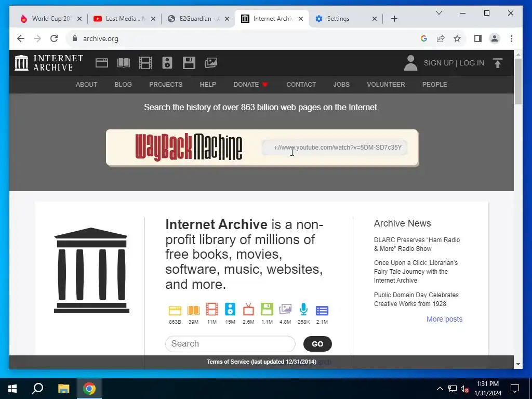Click the GO search button
The height and width of the screenshot is (399, 532).
317,344
